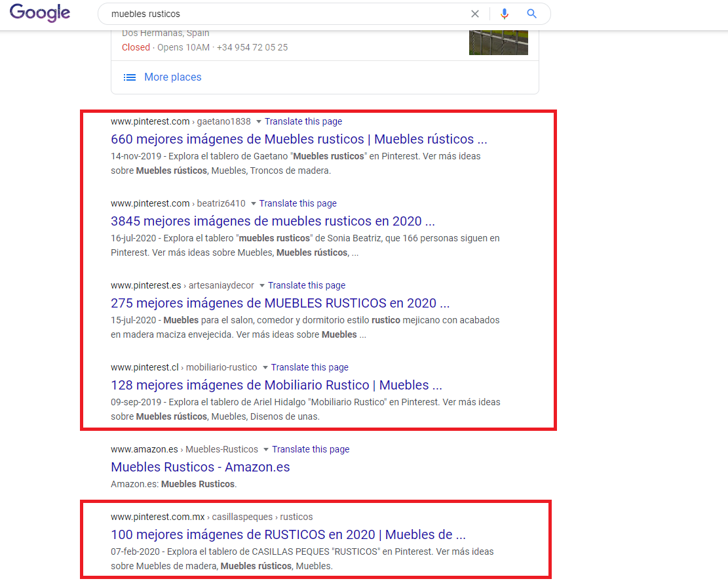Translate the Amazon.es Muebles-Rusticos result page

click(x=311, y=449)
